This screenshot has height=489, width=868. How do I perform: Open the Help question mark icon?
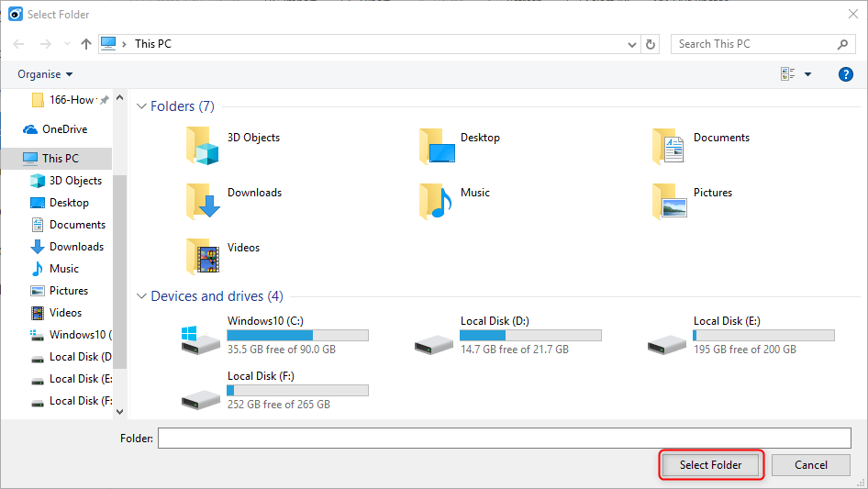pyautogui.click(x=846, y=74)
